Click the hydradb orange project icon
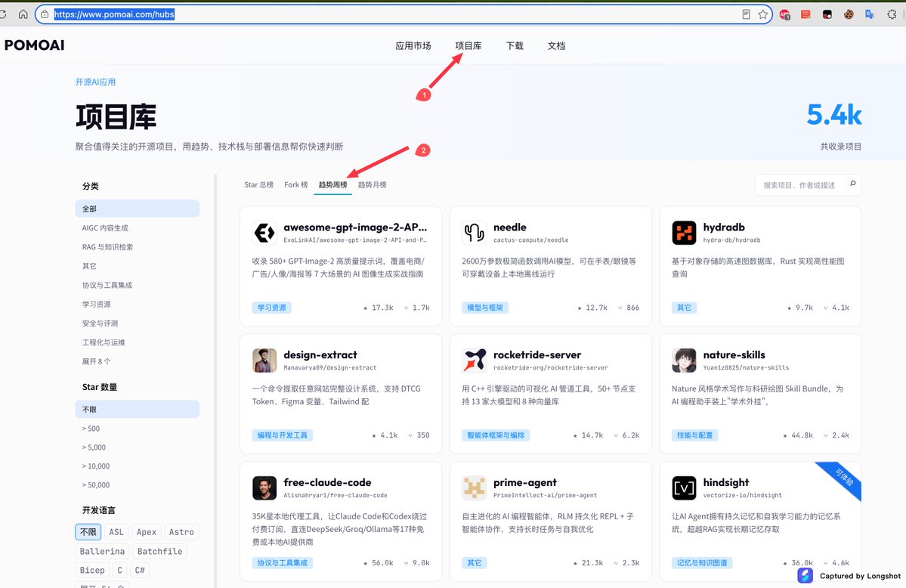 [x=684, y=233]
